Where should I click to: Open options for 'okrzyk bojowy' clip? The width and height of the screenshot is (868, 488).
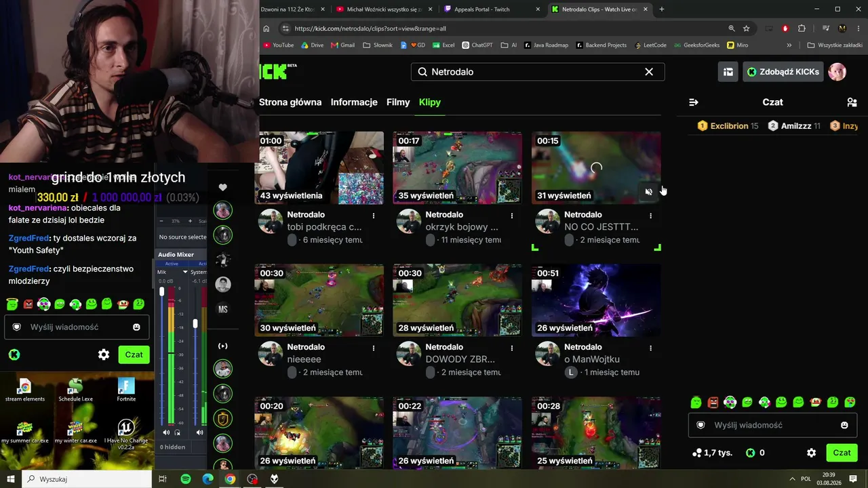point(512,216)
